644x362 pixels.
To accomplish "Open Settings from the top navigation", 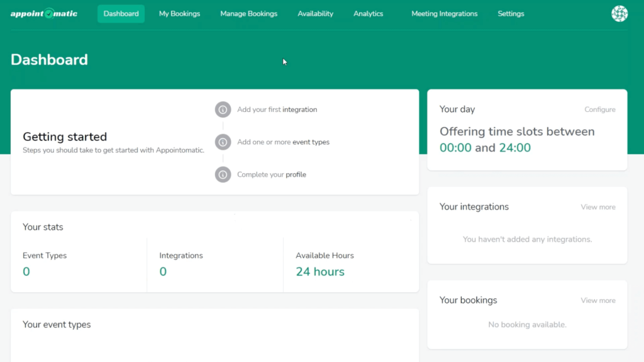I will [511, 14].
